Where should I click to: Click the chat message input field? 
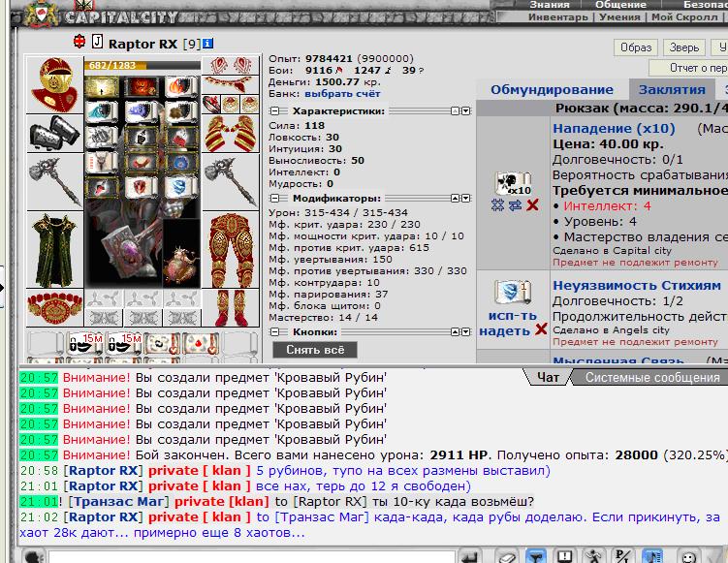coord(251,556)
